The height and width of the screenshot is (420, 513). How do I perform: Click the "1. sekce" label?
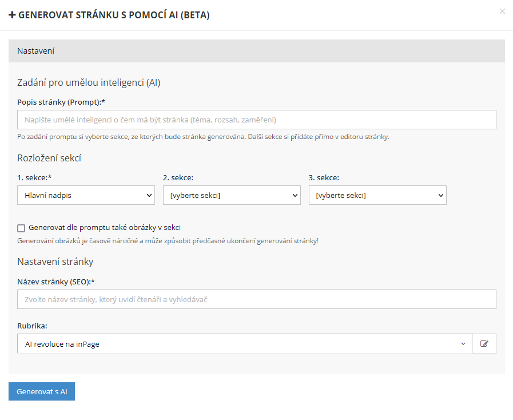35,177
